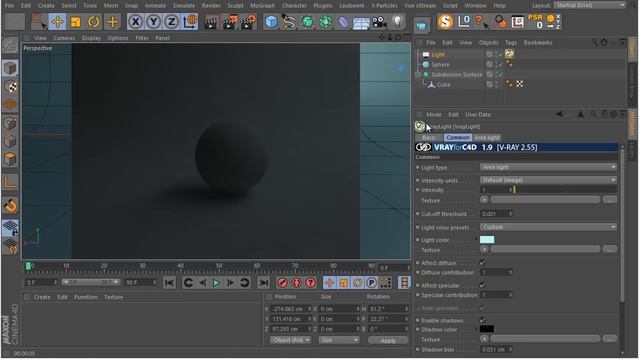This screenshot has width=640, height=360.
Task: Select Model mode cube icon in left palette
Action: pos(10,68)
